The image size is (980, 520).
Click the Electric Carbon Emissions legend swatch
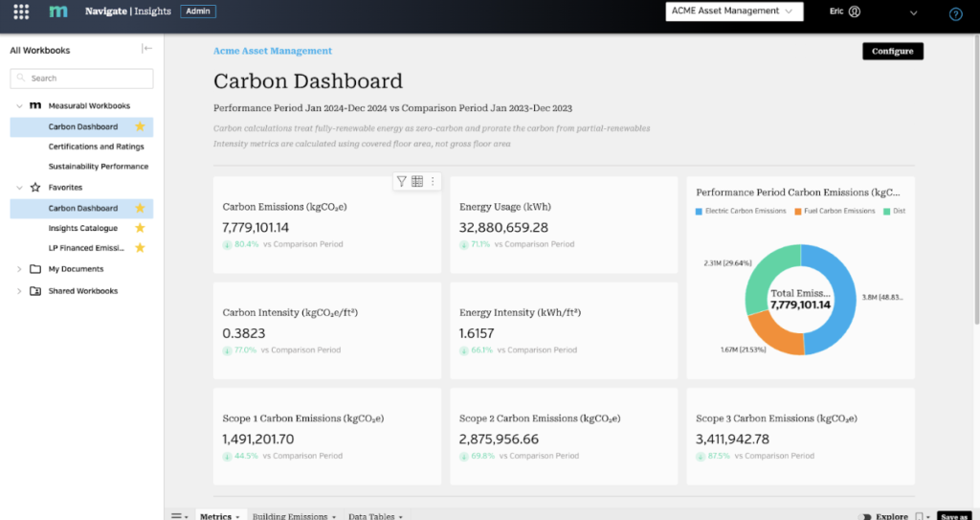point(699,212)
